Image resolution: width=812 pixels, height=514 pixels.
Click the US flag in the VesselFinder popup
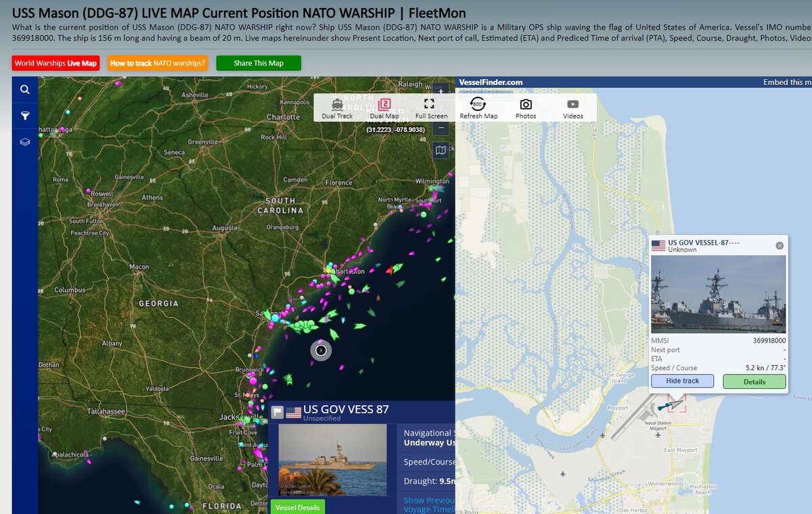tap(658, 246)
